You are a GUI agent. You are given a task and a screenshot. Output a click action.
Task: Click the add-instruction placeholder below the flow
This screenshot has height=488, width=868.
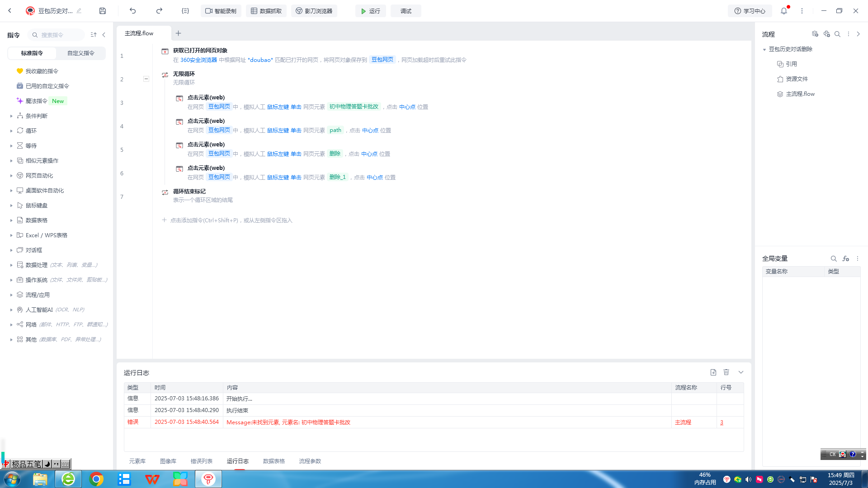point(227,221)
